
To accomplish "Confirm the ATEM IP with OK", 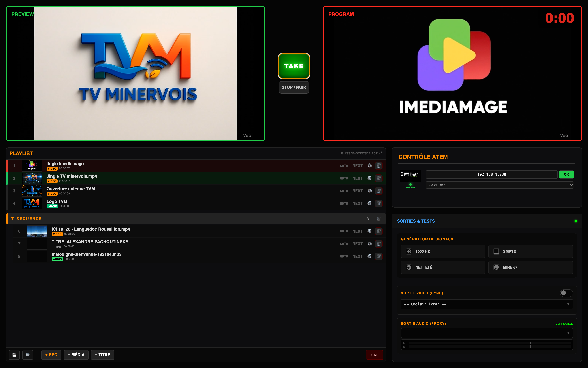I will [566, 174].
